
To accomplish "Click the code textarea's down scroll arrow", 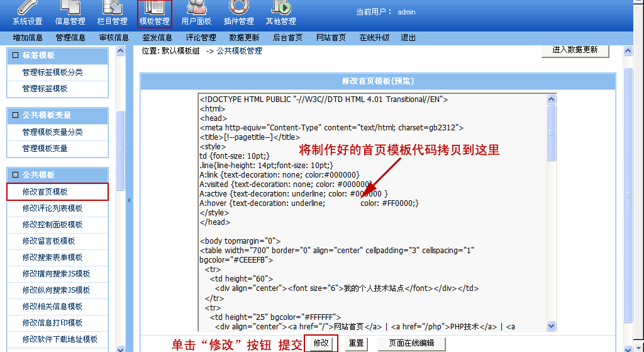I will (551, 326).
